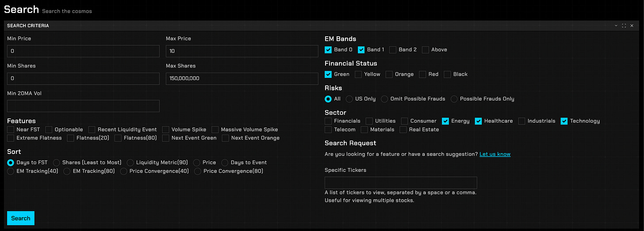
Task: Open the Let us know link
Action: (x=495, y=154)
